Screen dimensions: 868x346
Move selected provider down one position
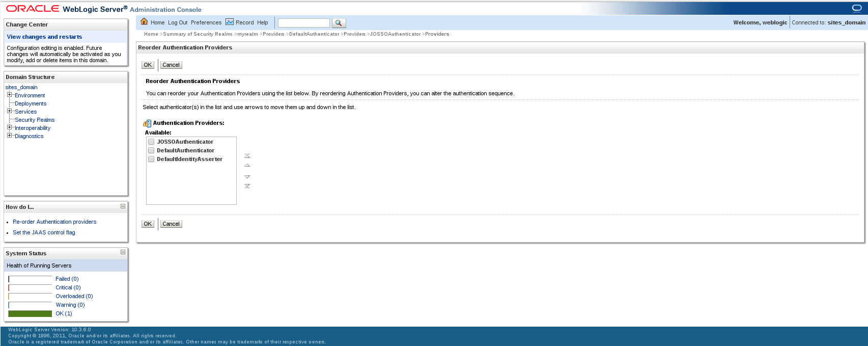[247, 177]
